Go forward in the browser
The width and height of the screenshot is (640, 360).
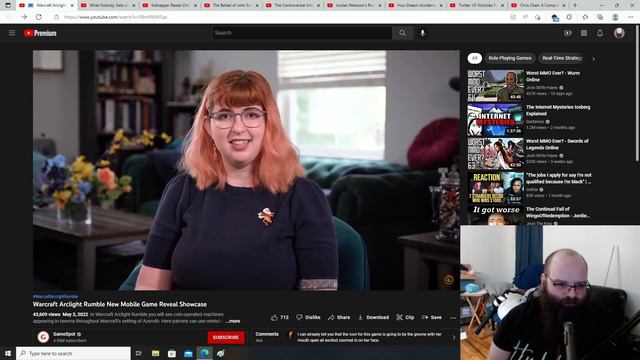tap(24, 17)
